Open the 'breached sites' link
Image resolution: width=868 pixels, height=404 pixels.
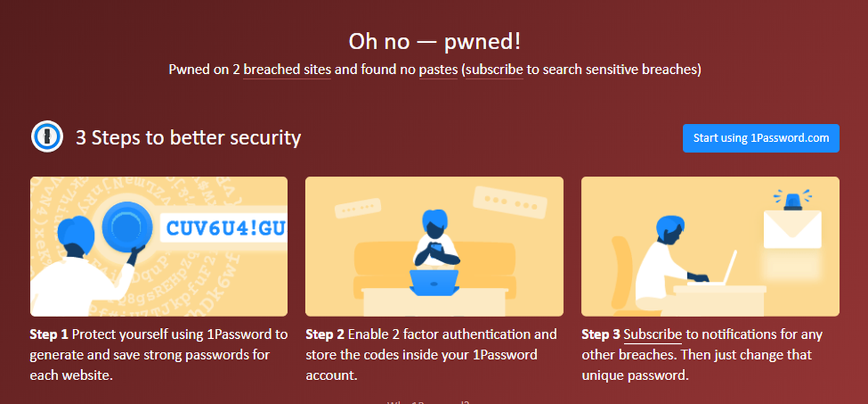(287, 70)
